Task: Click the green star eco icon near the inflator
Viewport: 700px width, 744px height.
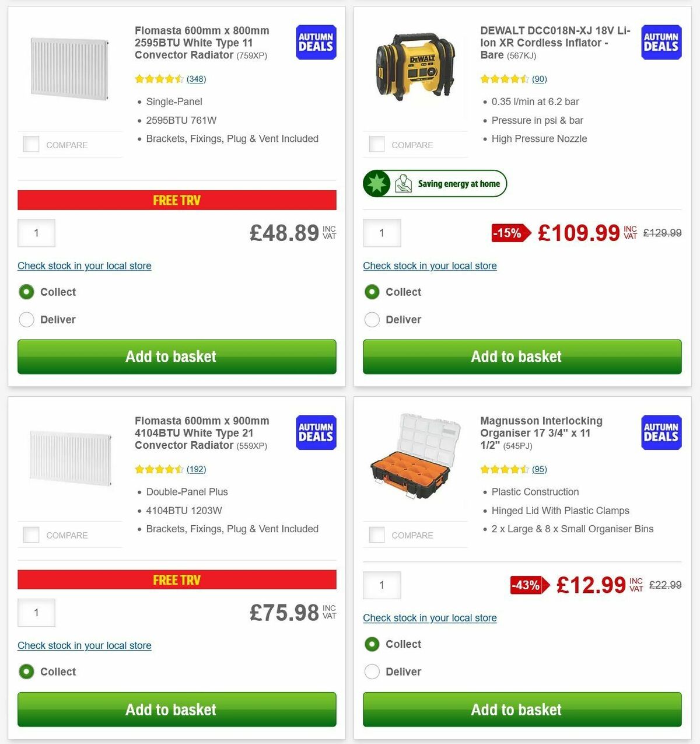Action: tap(376, 183)
